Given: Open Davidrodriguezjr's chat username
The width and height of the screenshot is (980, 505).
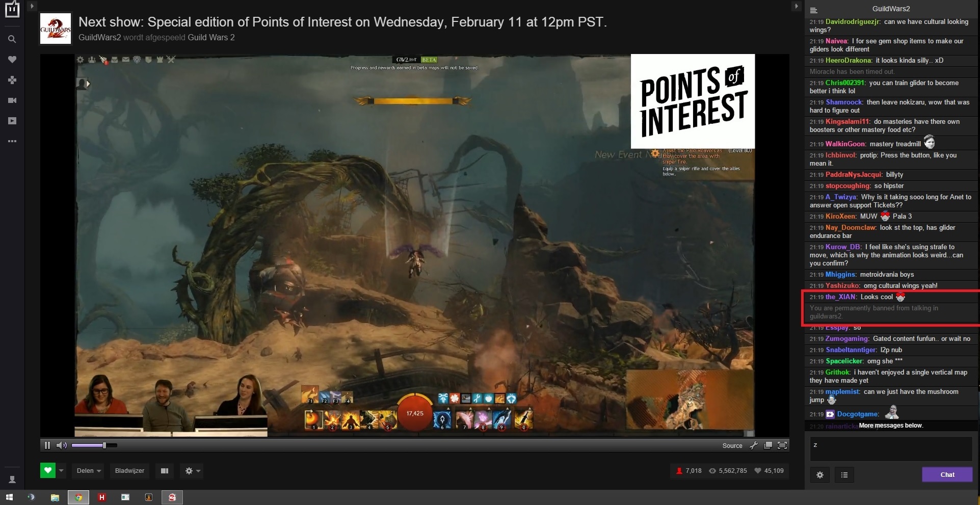Looking at the screenshot, I should [x=852, y=22].
